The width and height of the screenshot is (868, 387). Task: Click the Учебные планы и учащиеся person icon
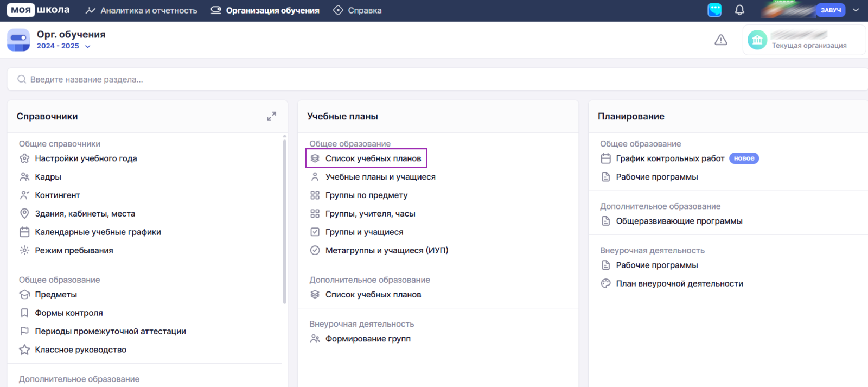(x=315, y=177)
